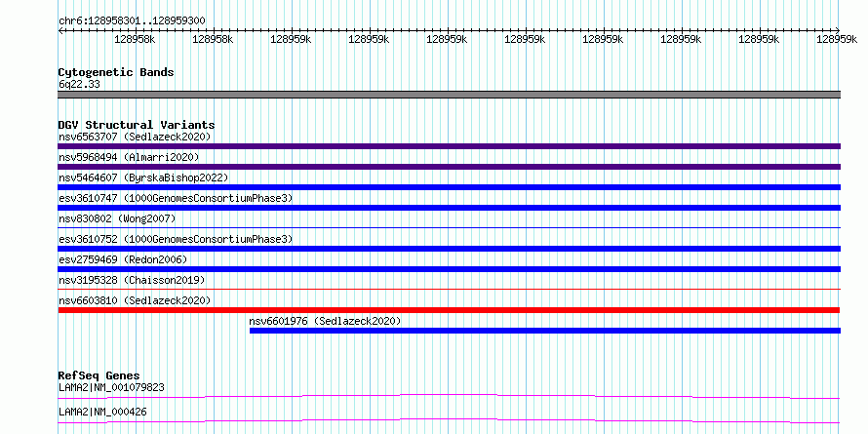Click the blue bar for esv2759469
Image resolution: width=868 pixels, height=434 pixels.
click(x=449, y=269)
